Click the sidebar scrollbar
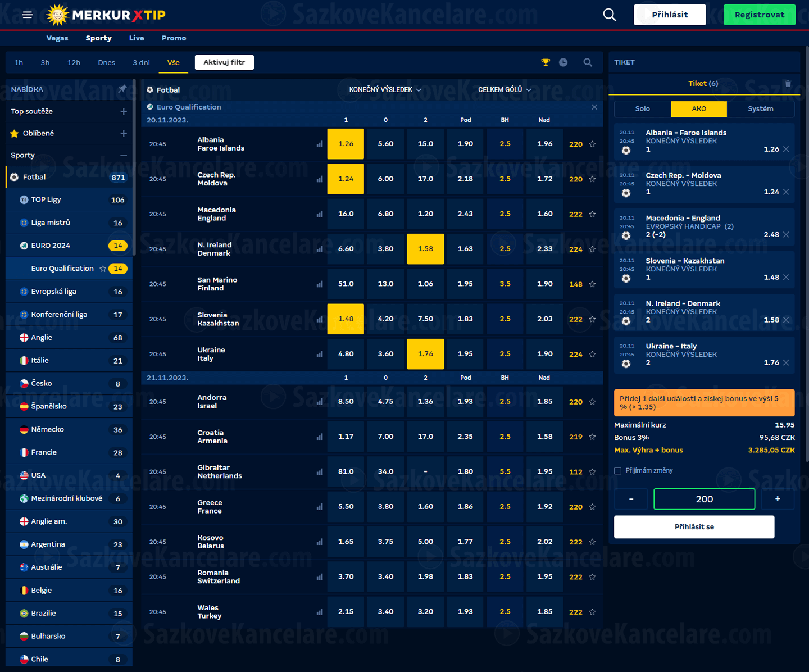 tap(134, 167)
